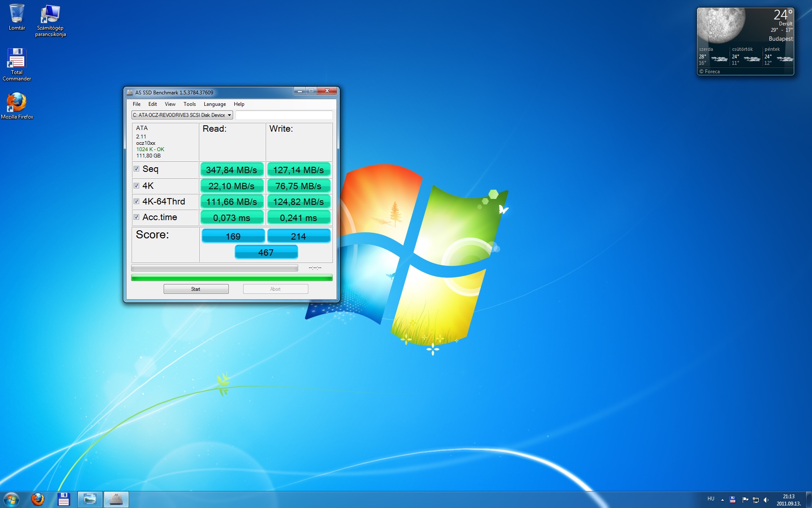Viewport: 812px width, 508px height.
Task: Open the HU language indicator menu
Action: 711,499
